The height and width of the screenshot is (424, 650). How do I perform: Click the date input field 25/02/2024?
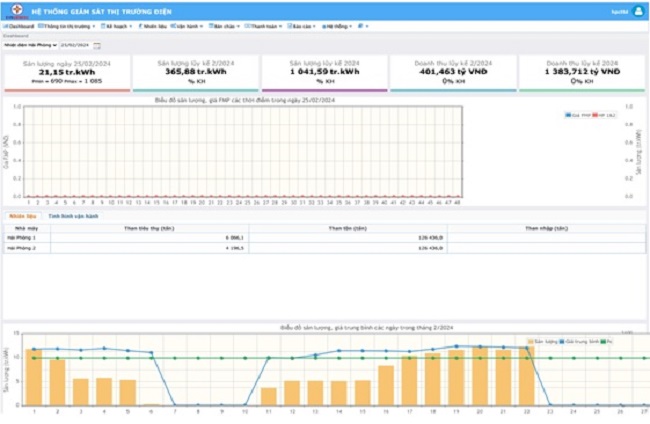pos(75,45)
